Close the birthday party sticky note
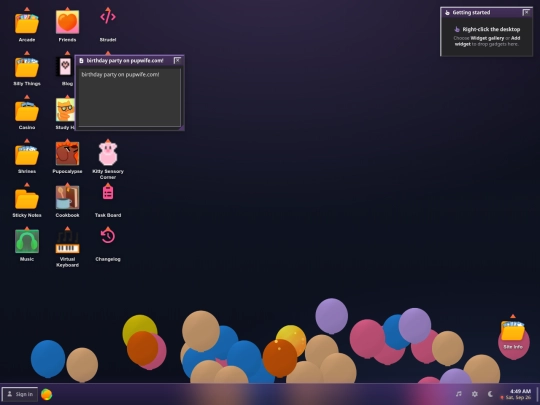 point(177,61)
